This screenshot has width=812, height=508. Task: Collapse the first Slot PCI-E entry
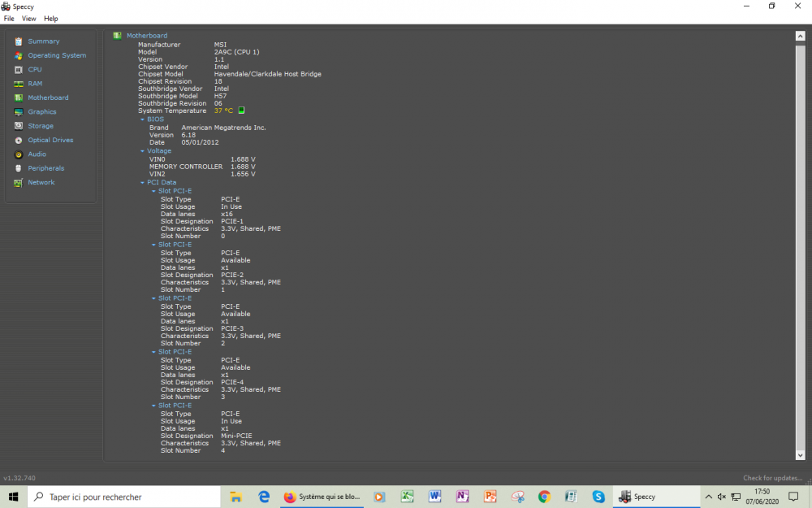[x=153, y=191]
